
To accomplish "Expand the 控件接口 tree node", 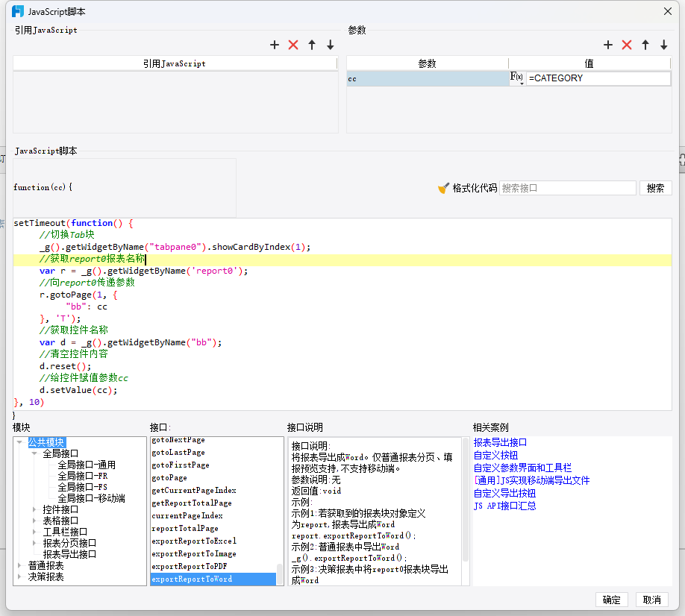I will tap(34, 509).
